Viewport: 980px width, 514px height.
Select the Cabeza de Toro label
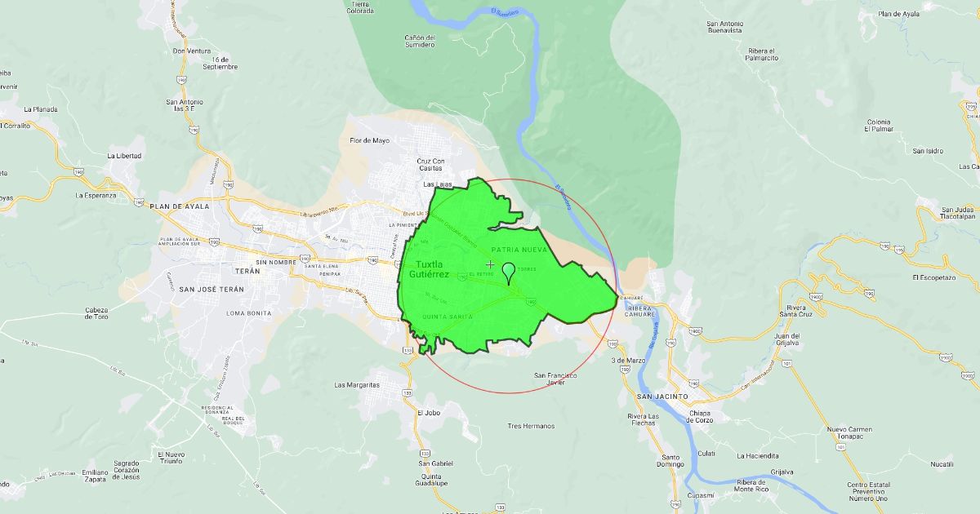(96, 314)
